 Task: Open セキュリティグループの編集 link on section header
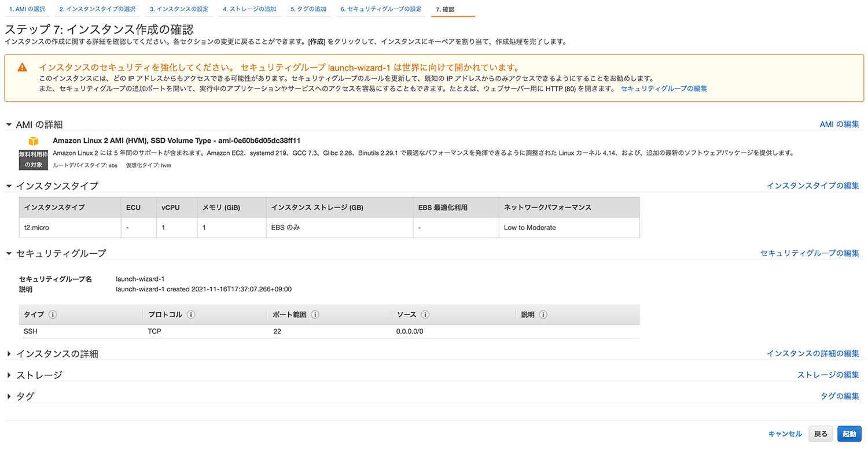pyautogui.click(x=810, y=253)
